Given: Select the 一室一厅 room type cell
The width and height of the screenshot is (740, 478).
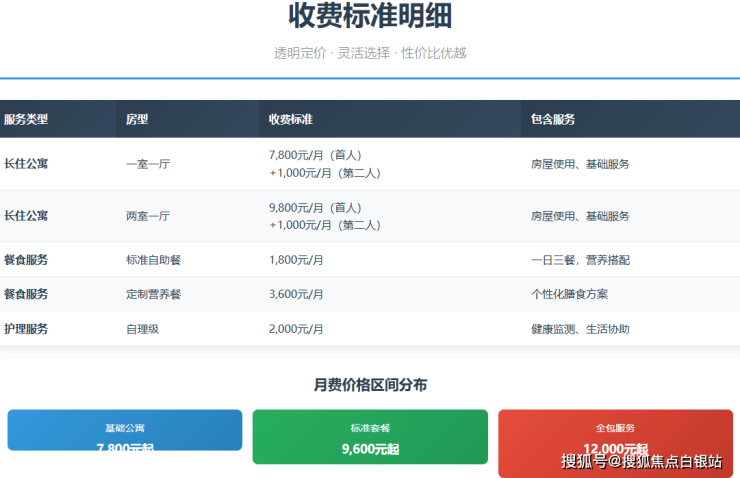Looking at the screenshot, I should point(148,164).
